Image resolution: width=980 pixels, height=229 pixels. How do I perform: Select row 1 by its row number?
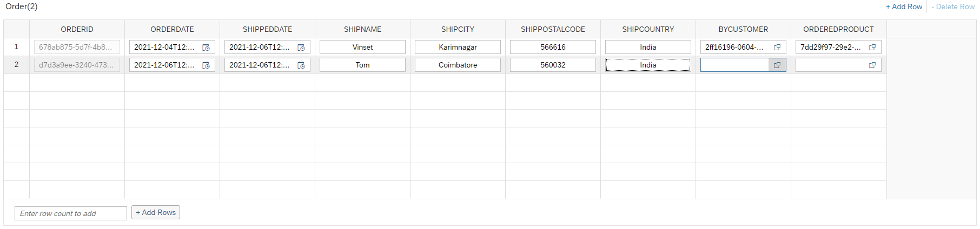16,47
